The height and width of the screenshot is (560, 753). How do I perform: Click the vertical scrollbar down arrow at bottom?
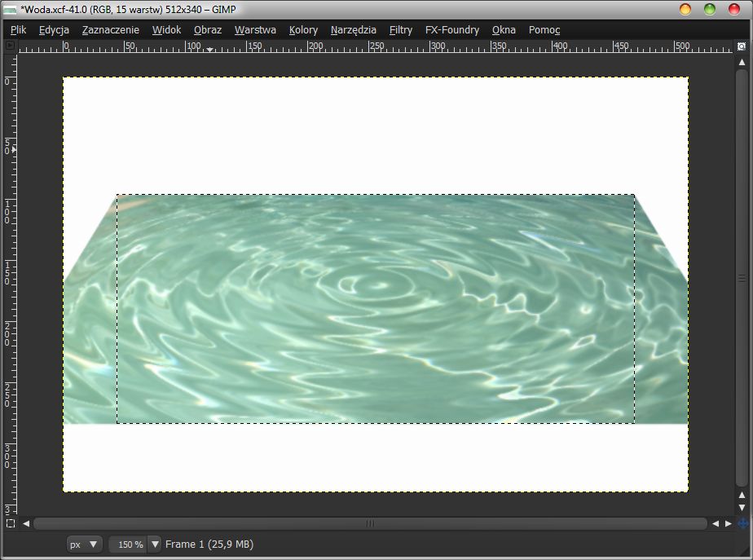click(742, 508)
